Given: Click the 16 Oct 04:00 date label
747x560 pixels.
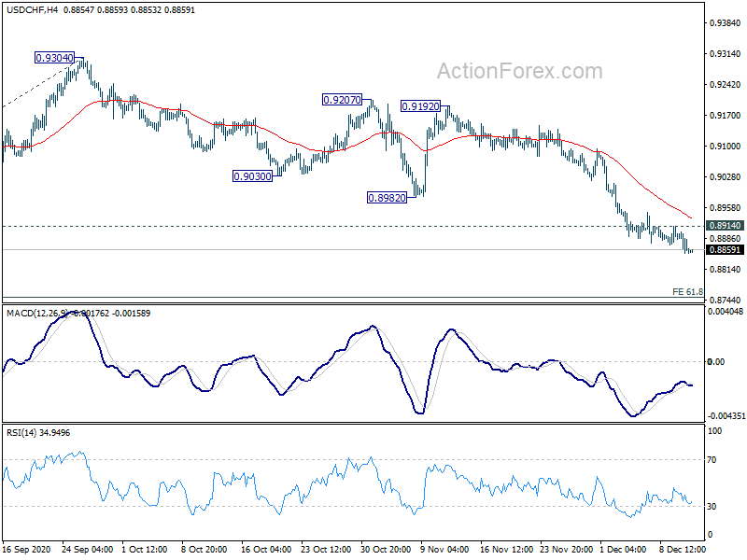Looking at the screenshot, I should pyautogui.click(x=266, y=549).
